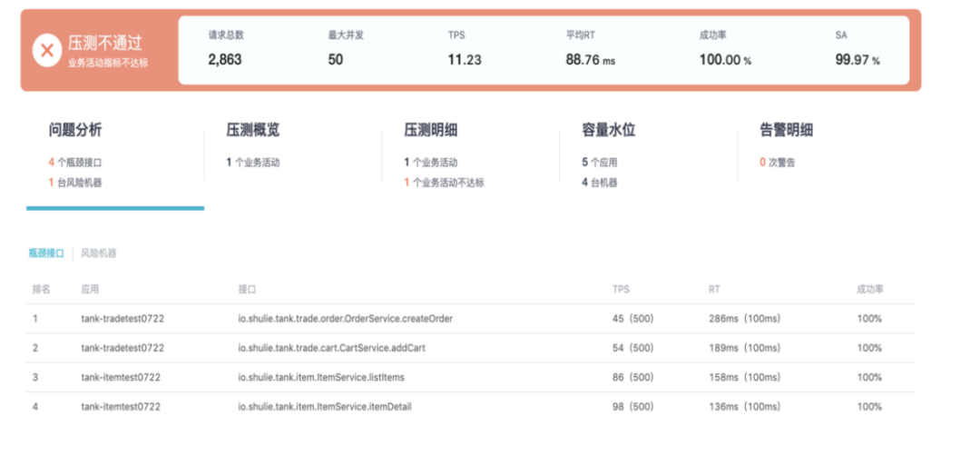The height and width of the screenshot is (456, 980).
Task: Click 100% success rate in createOrder row
Action: coord(869,319)
